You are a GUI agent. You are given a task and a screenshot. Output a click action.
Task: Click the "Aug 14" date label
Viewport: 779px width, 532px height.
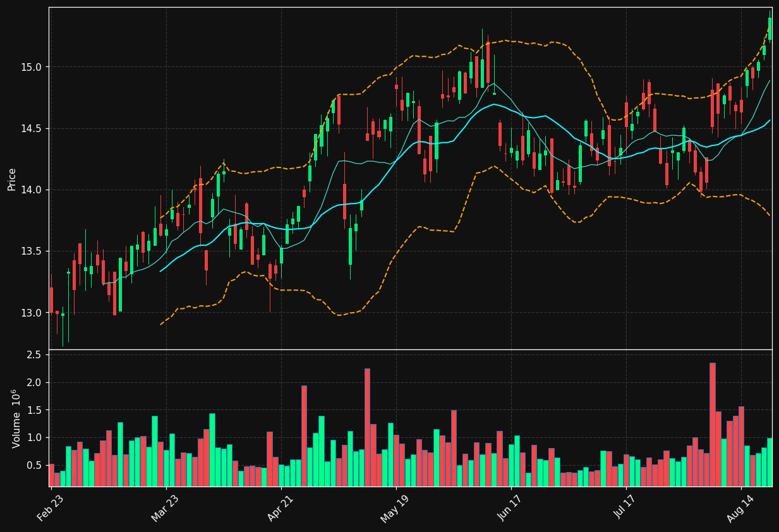[741, 507]
